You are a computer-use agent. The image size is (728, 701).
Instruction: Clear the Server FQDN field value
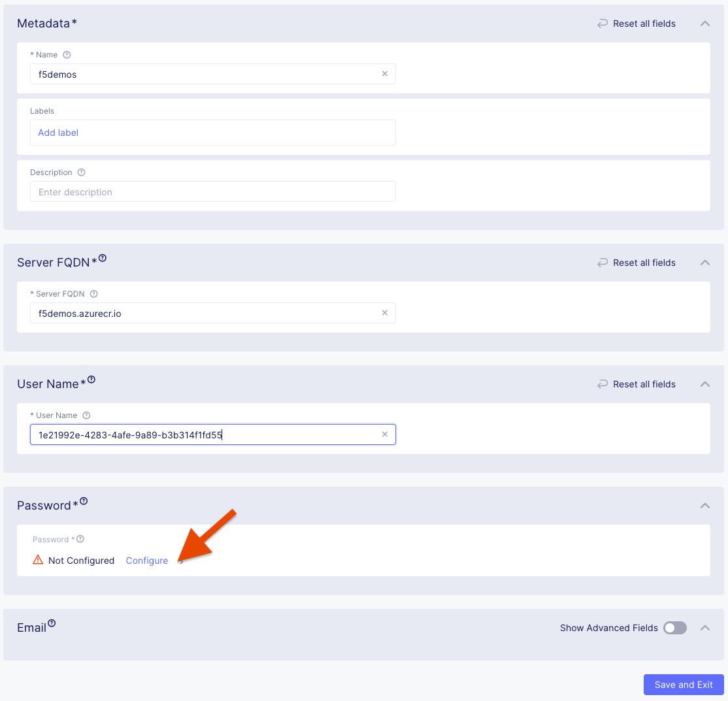[x=385, y=313]
